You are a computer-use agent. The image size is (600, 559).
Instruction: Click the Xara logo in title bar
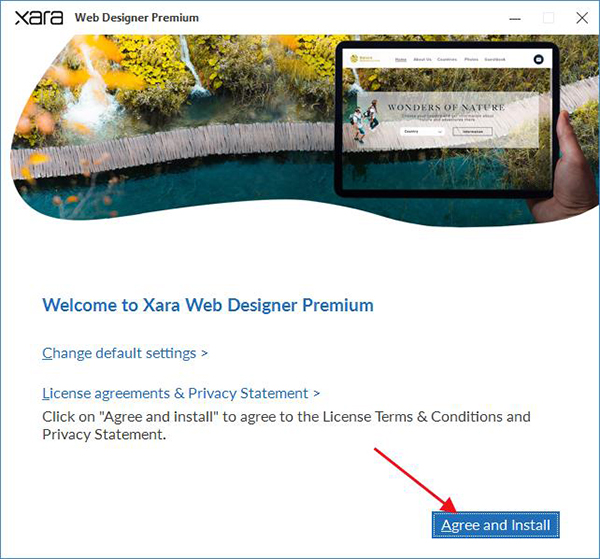39,18
